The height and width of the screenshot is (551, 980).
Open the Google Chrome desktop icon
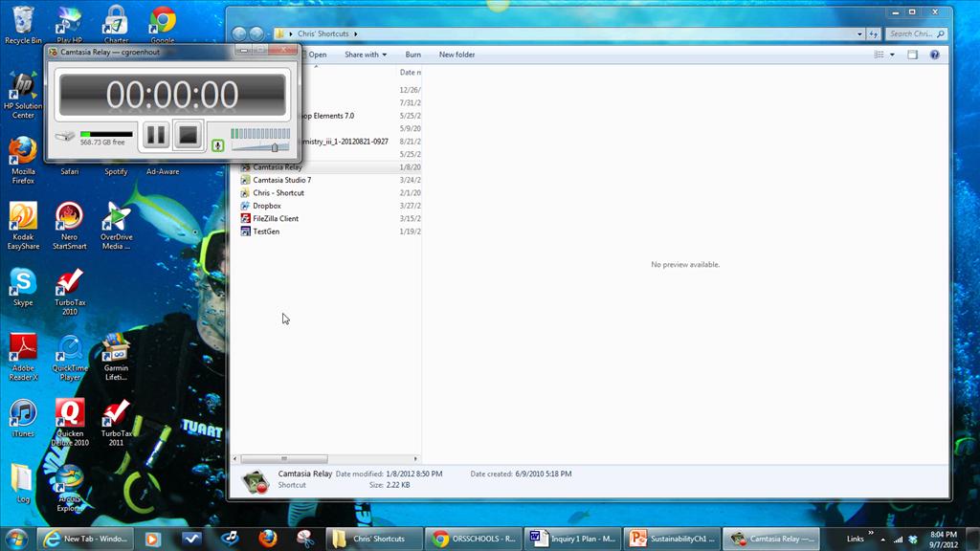pyautogui.click(x=163, y=25)
